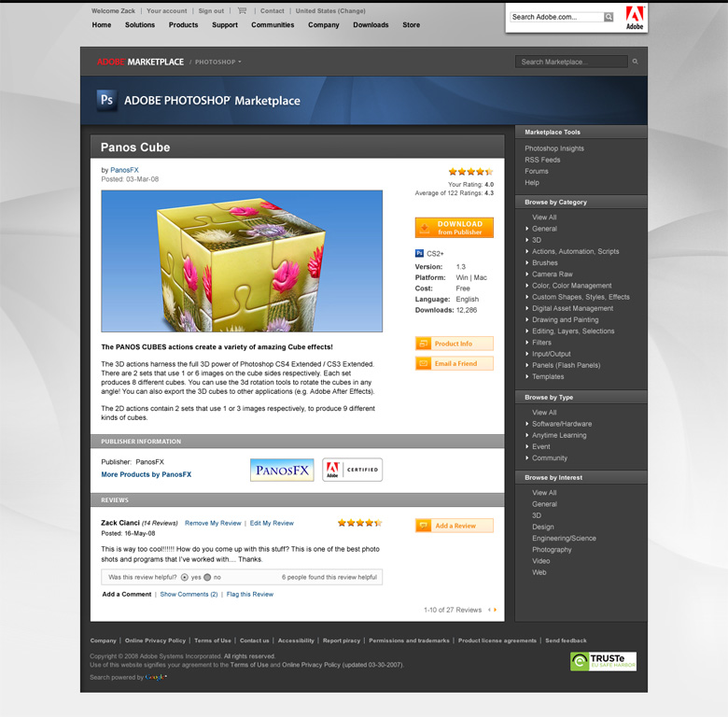Viewport: 728px width, 717px height.
Task: Click Flag this Review link
Action: coord(250,595)
